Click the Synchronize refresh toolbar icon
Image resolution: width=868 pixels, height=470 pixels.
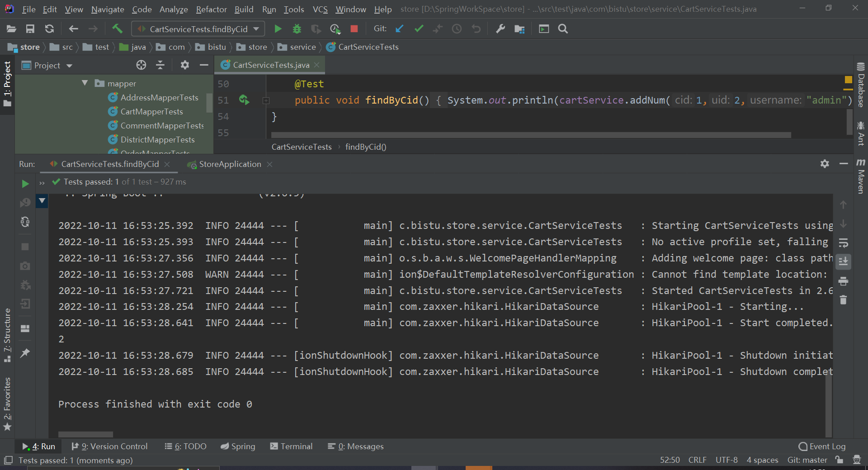pyautogui.click(x=49, y=29)
